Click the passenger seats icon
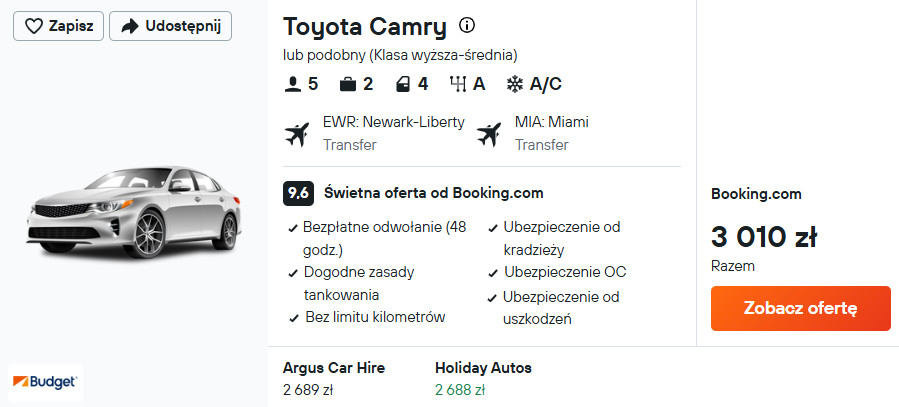Image resolution: width=899 pixels, height=407 pixels. [x=293, y=84]
